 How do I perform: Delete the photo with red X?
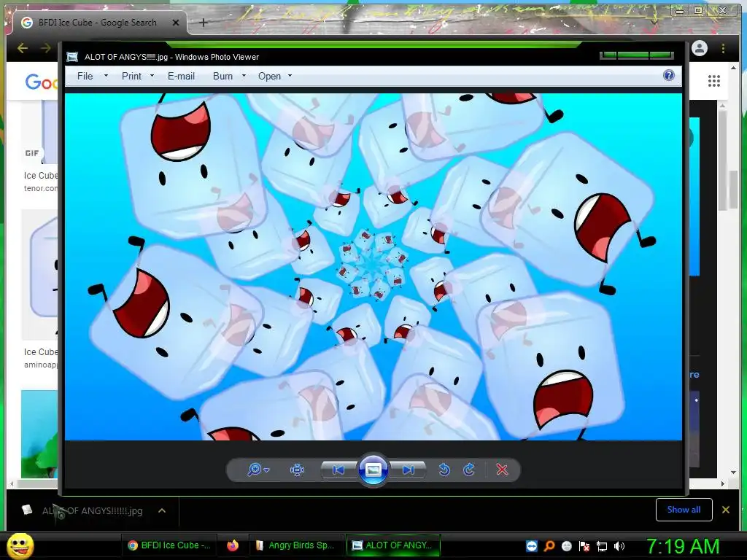(502, 470)
